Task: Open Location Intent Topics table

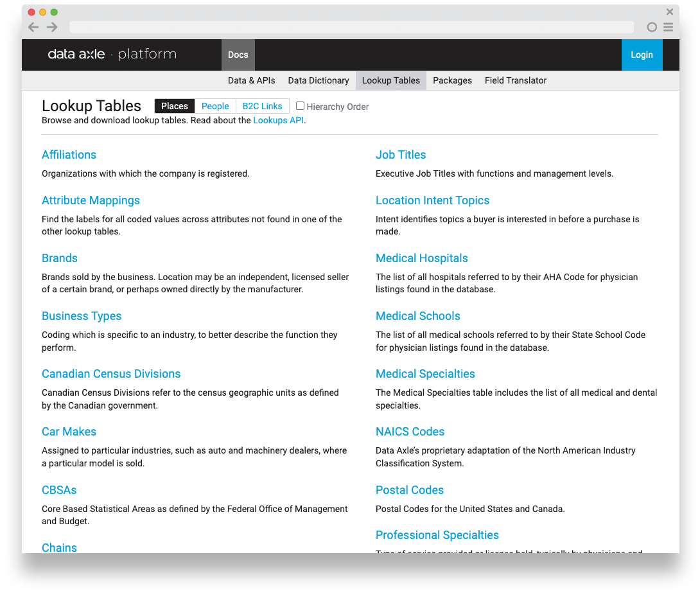Action: pyautogui.click(x=433, y=200)
